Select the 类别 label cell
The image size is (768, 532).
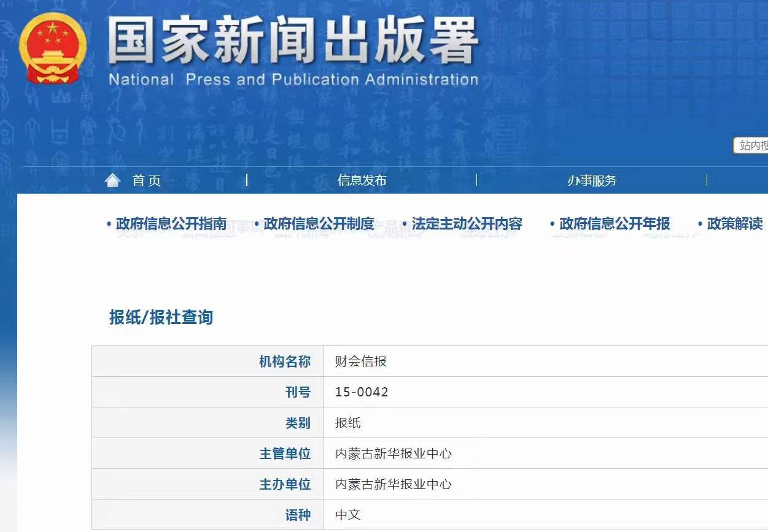[x=208, y=423]
